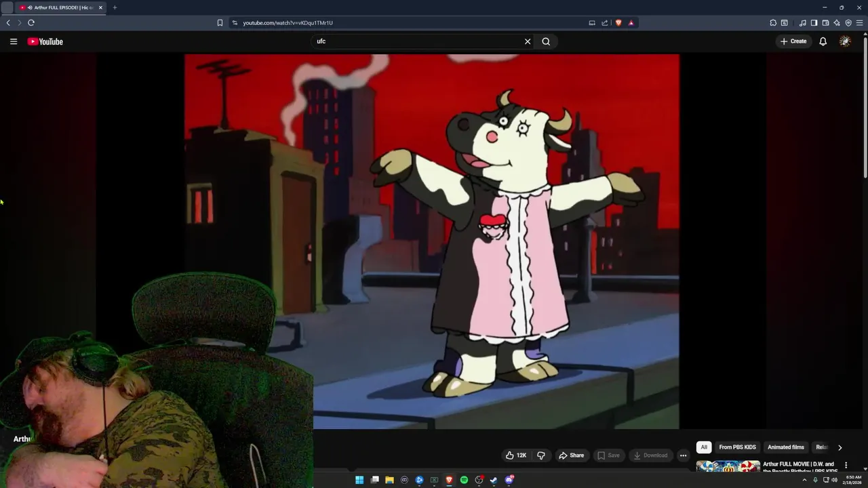868x488 pixels.
Task: Go back in the browser
Action: (8, 22)
